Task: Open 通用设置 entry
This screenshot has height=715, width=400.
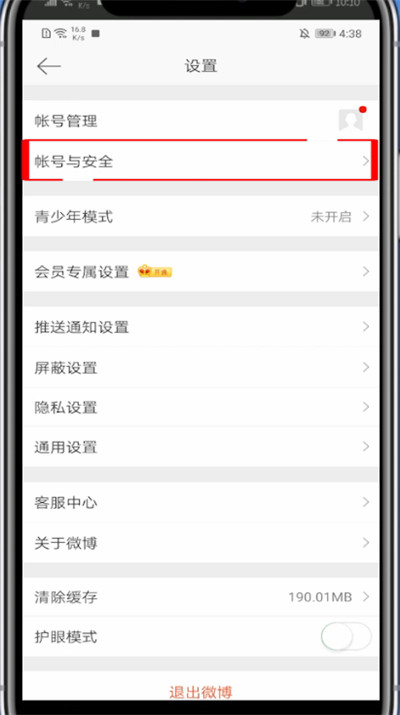Action: click(201, 447)
